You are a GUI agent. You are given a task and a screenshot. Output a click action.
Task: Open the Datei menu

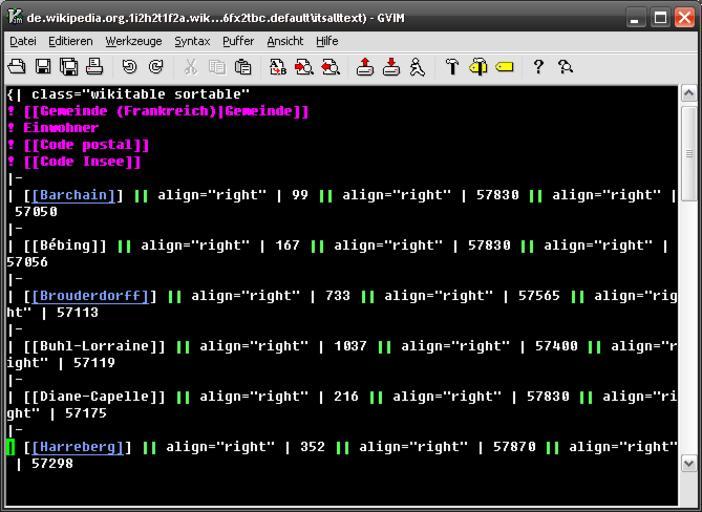[x=23, y=41]
